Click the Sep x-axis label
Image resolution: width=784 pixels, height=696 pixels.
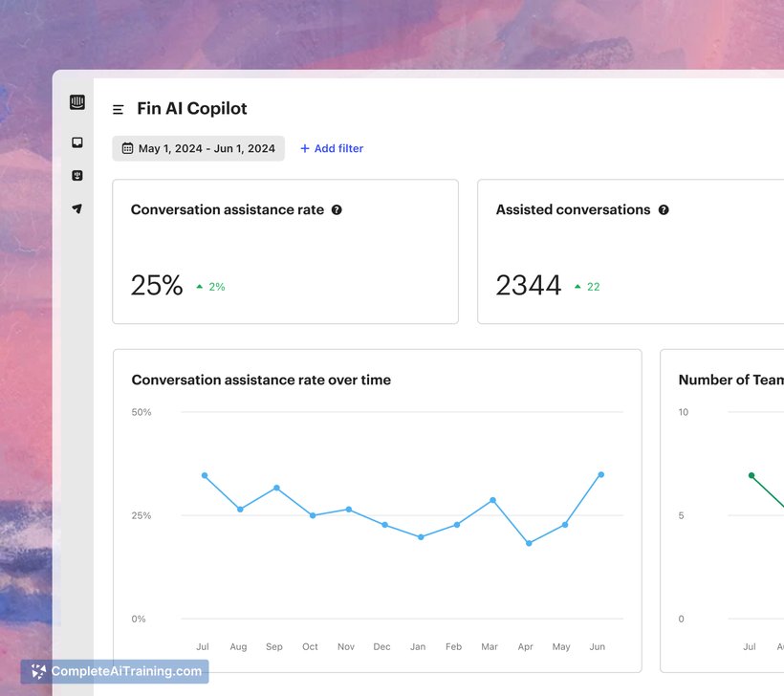coord(274,647)
